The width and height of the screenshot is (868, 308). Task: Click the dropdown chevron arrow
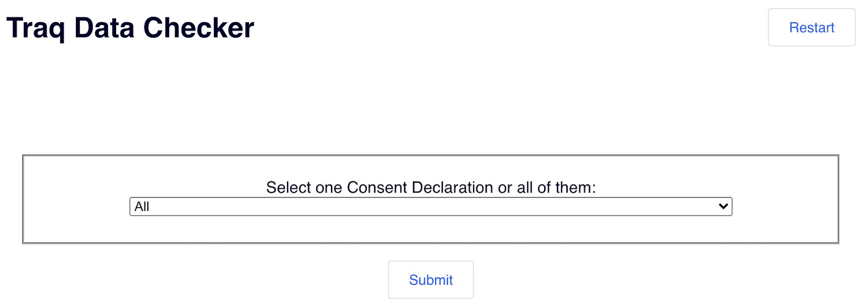coord(723,207)
